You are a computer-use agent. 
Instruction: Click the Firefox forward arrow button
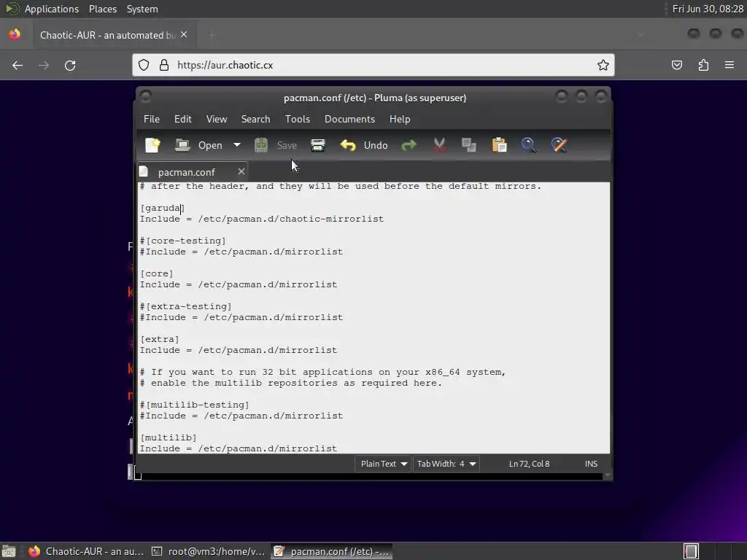pos(44,65)
